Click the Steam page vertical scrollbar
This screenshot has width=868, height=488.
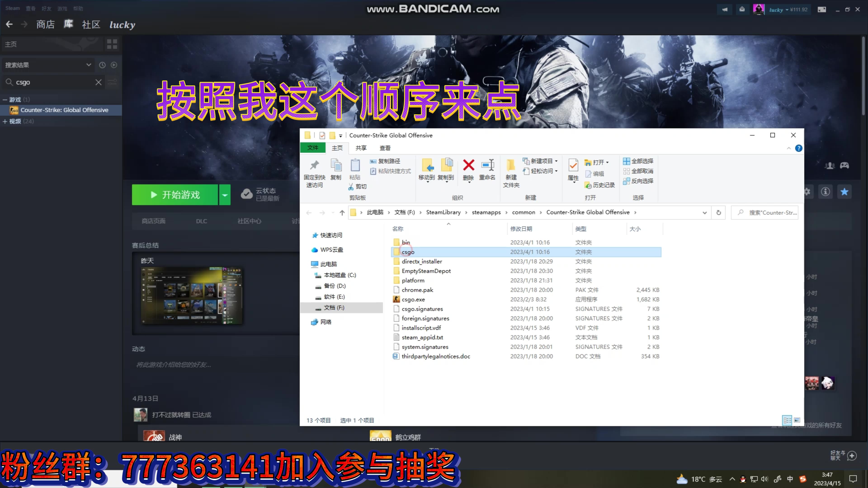[x=864, y=76]
